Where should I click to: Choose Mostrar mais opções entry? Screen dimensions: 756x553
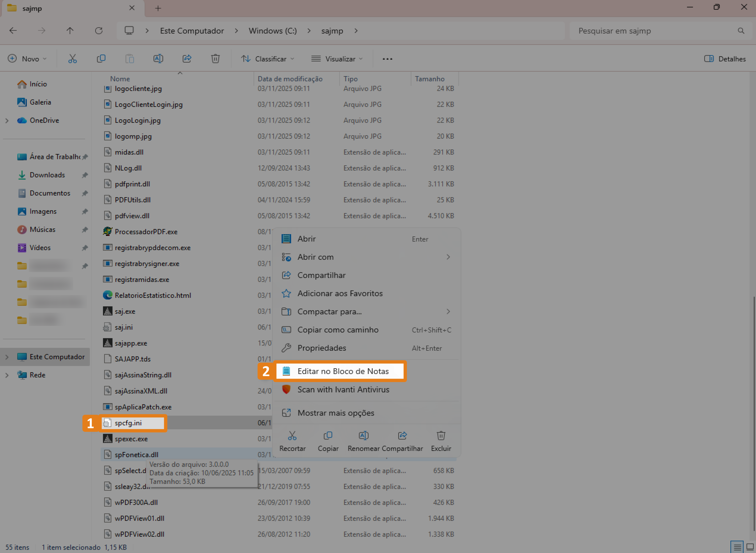pos(336,413)
